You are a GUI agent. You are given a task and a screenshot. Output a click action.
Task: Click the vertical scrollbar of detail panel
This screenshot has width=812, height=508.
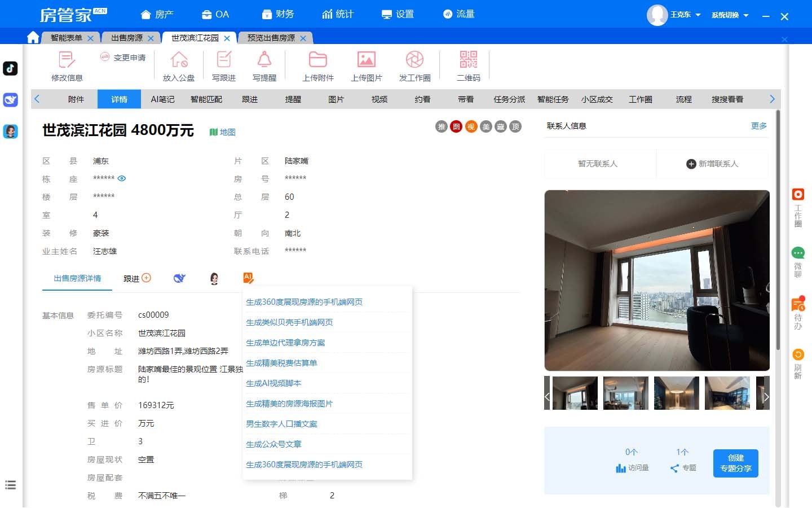click(x=778, y=226)
